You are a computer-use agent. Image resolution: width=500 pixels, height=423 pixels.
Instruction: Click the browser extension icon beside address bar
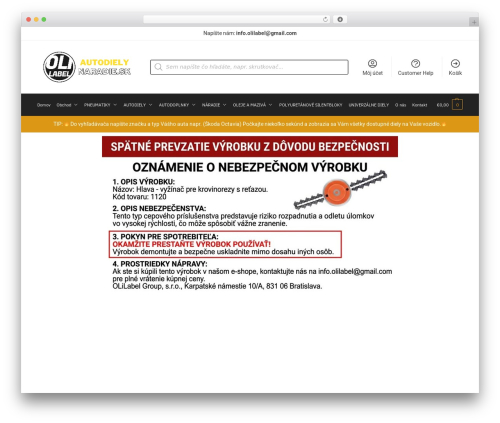340,19
